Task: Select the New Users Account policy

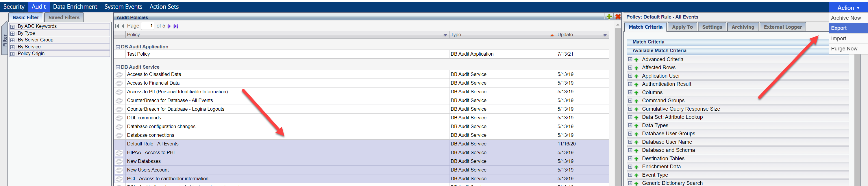Action: click(361, 170)
